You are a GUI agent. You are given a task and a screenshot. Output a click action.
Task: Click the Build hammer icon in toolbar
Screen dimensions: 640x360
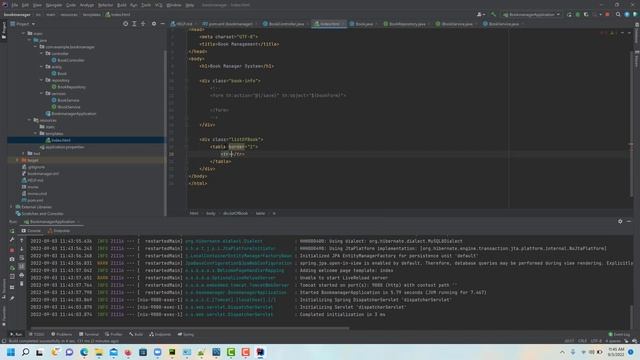pos(493,15)
